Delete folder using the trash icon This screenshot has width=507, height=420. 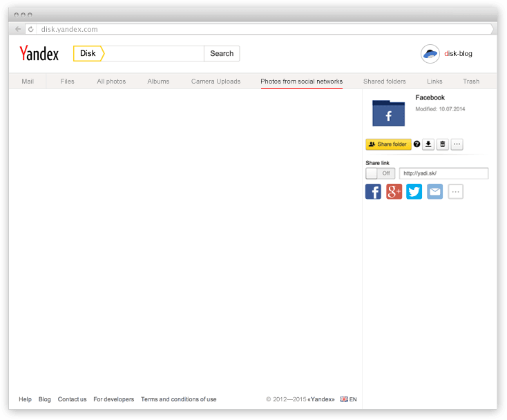pyautogui.click(x=443, y=144)
